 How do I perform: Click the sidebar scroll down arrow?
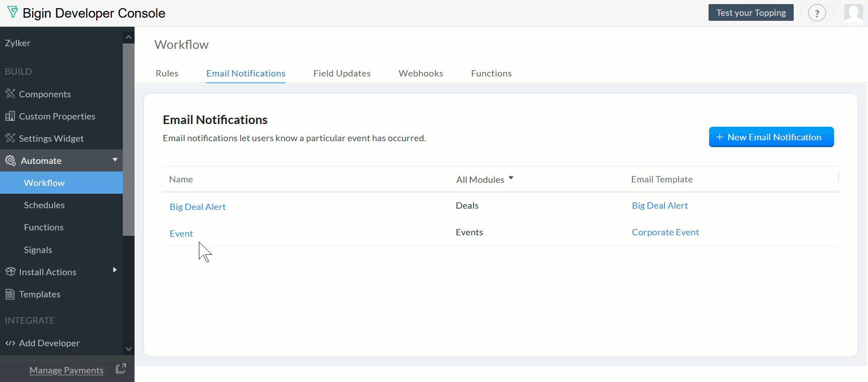click(129, 349)
